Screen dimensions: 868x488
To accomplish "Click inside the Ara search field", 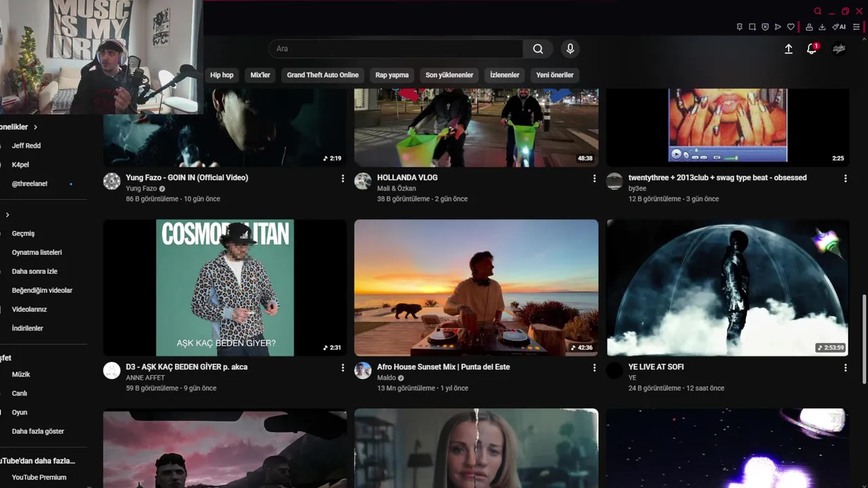I will click(396, 49).
